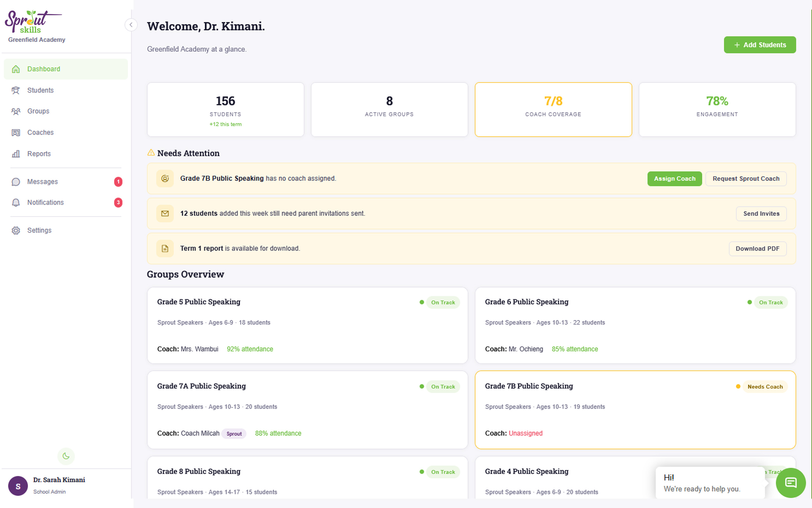Click On Track badge on Grade 7A card

click(x=443, y=386)
